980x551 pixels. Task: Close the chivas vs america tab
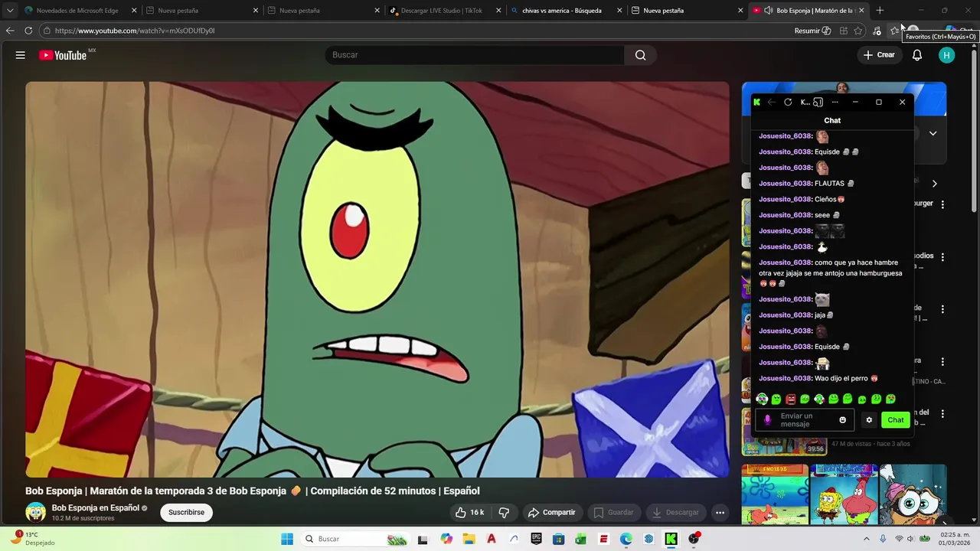[618, 11]
